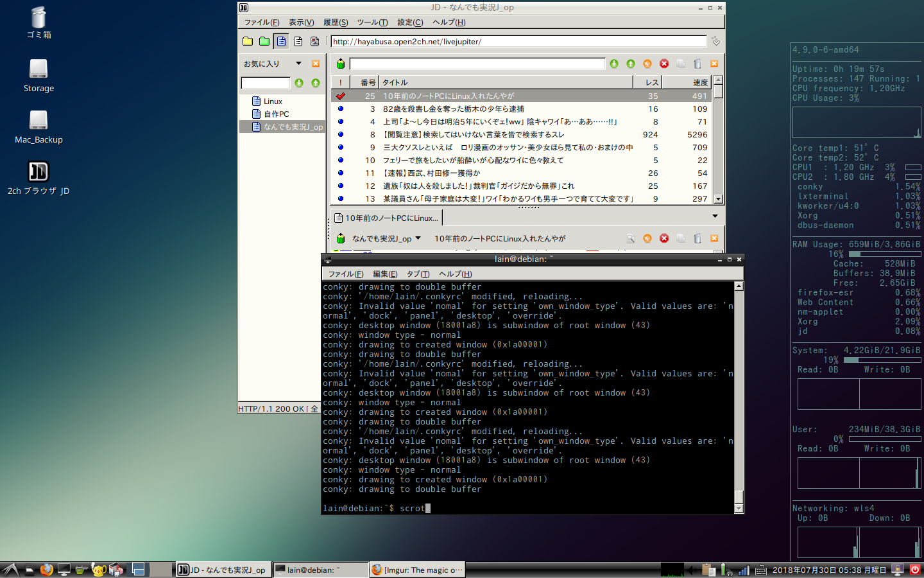
Task: Stop loading the open thread
Action: [x=664, y=238]
